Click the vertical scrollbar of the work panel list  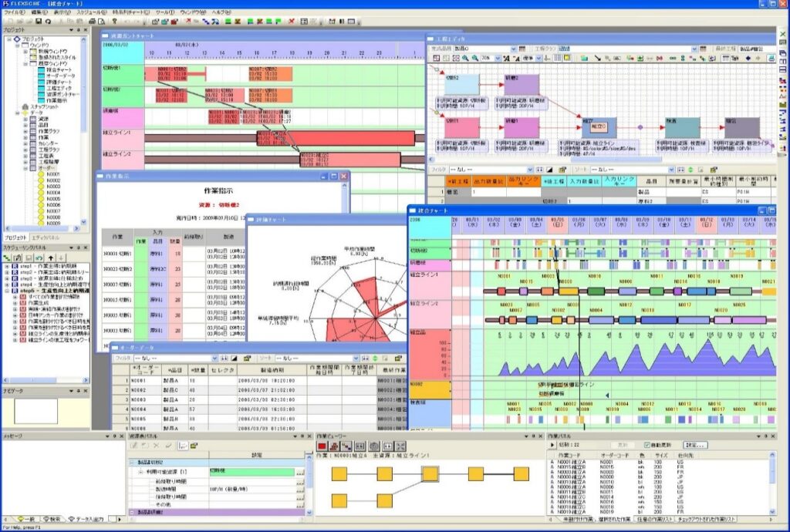[x=772, y=483]
